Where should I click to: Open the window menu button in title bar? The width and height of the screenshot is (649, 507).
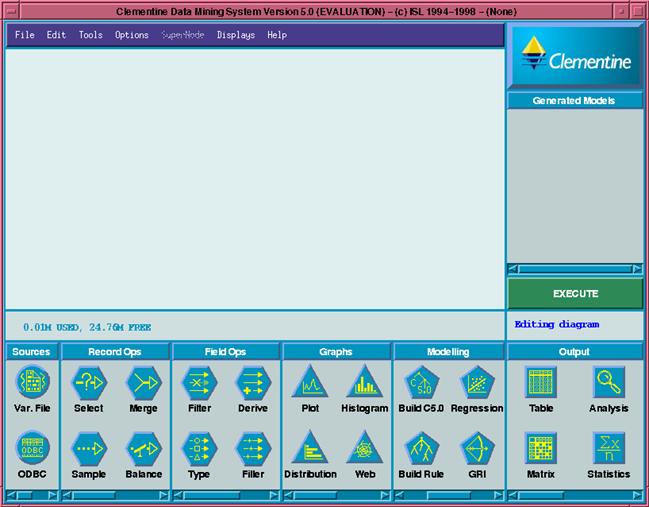[11, 11]
